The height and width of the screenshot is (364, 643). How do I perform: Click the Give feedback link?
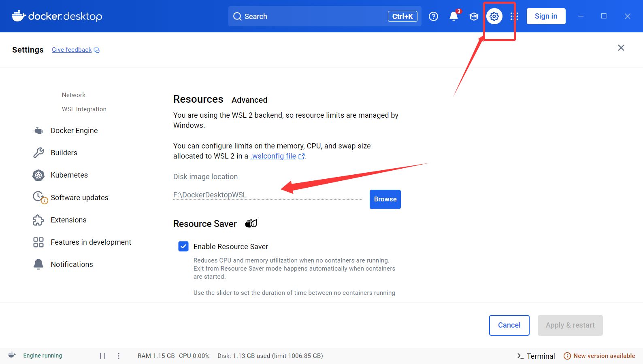(72, 50)
